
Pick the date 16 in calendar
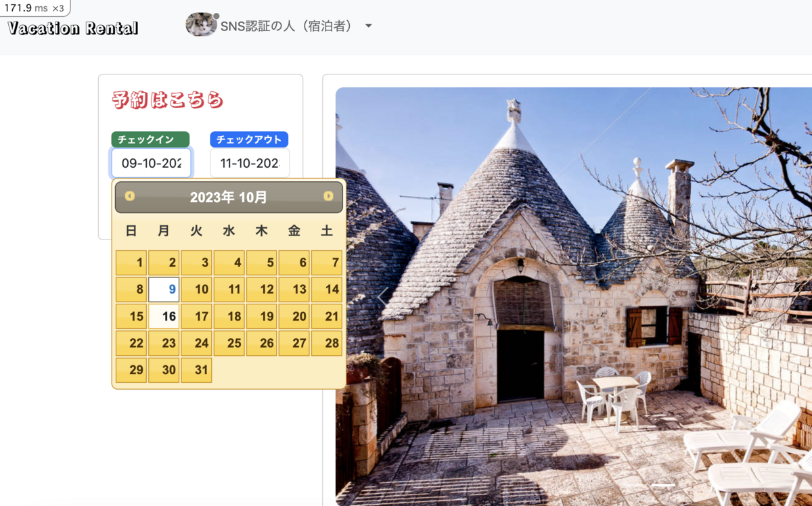coord(164,316)
